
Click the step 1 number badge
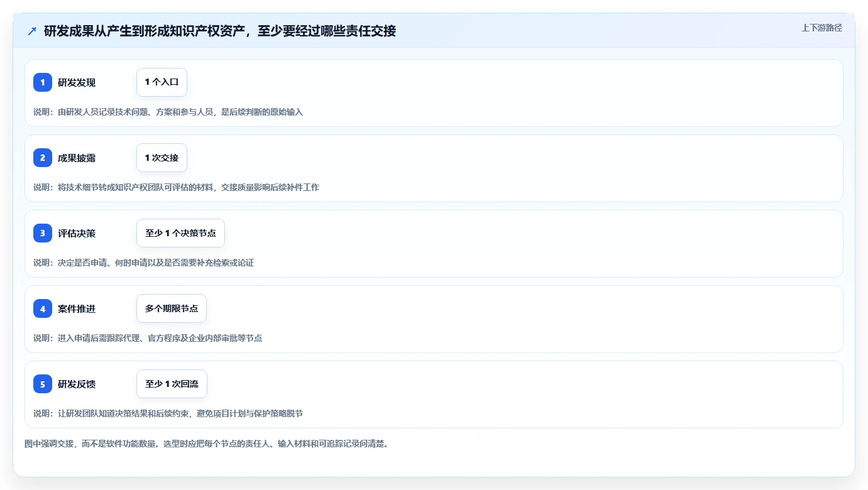tap(43, 82)
